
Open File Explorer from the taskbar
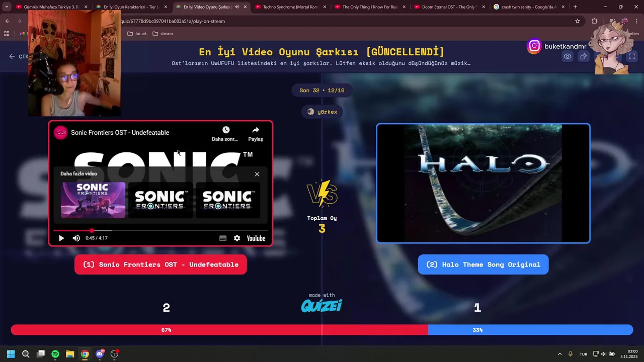70,354
